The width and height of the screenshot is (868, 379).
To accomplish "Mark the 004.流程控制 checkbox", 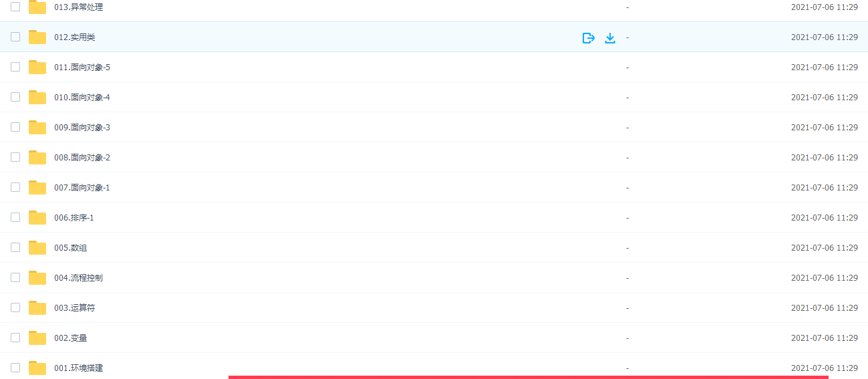I will click(15, 277).
